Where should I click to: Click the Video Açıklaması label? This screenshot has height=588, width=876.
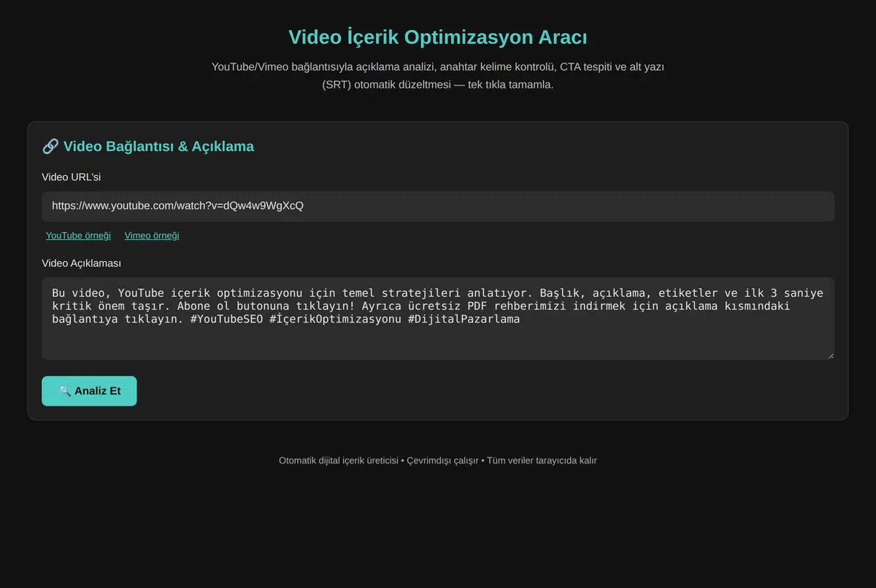point(81,263)
